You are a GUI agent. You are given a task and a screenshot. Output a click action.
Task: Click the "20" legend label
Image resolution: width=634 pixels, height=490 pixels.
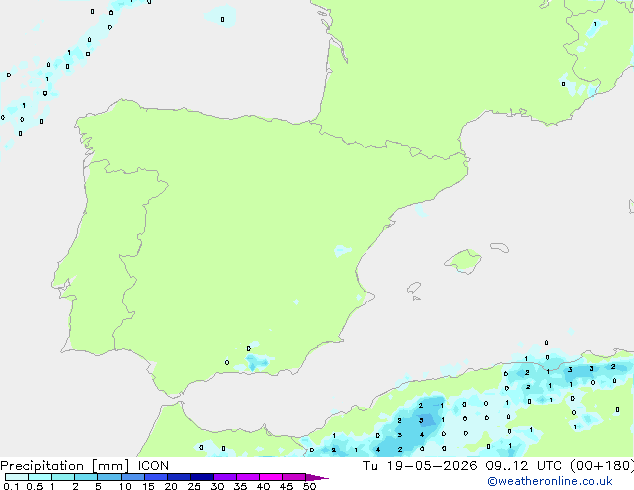[x=171, y=486]
